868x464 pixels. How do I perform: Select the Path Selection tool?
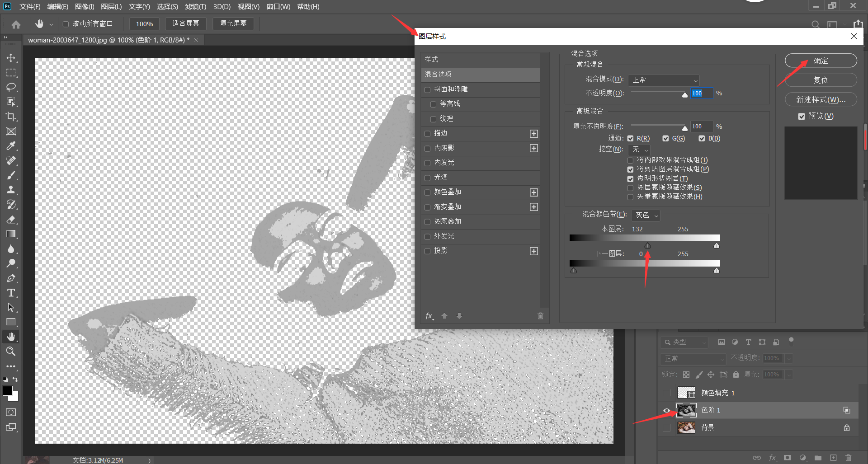point(11,307)
